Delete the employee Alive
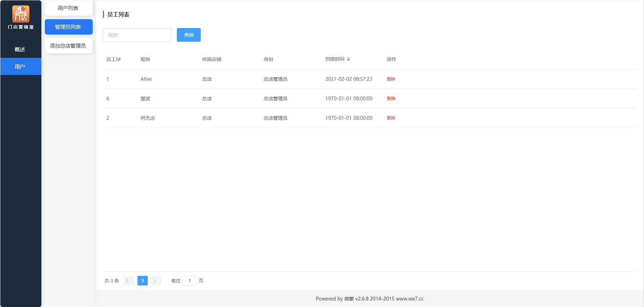The height and width of the screenshot is (307, 644). (x=391, y=79)
